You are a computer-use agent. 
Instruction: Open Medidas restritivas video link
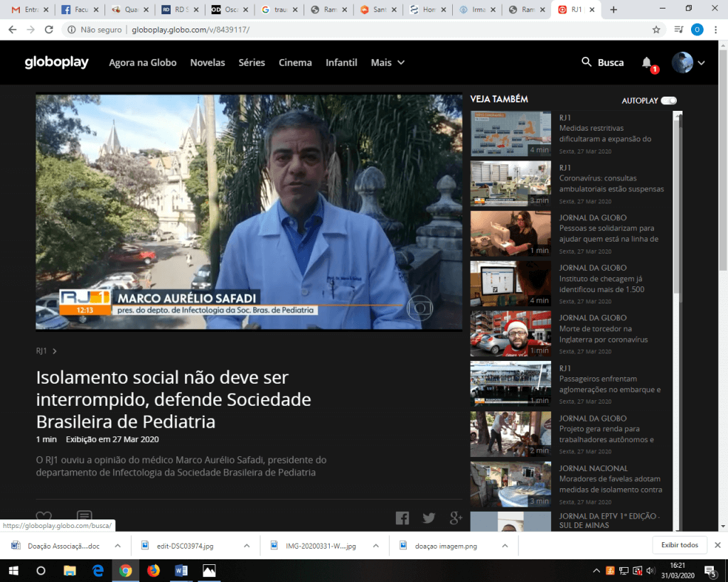[605, 134]
